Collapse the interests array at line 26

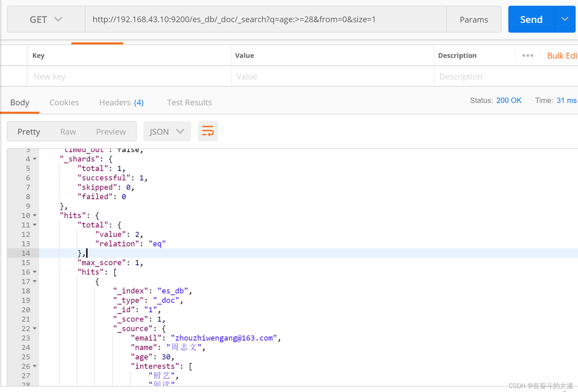point(35,366)
